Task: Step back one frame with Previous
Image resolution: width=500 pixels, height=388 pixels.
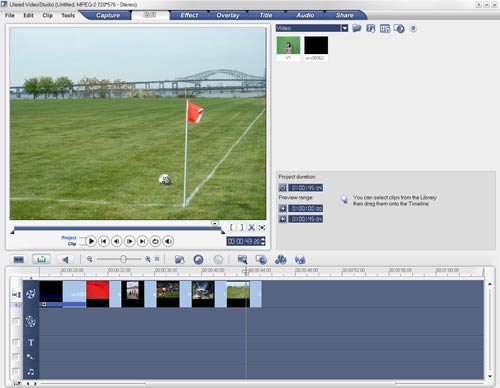Action: click(117, 241)
